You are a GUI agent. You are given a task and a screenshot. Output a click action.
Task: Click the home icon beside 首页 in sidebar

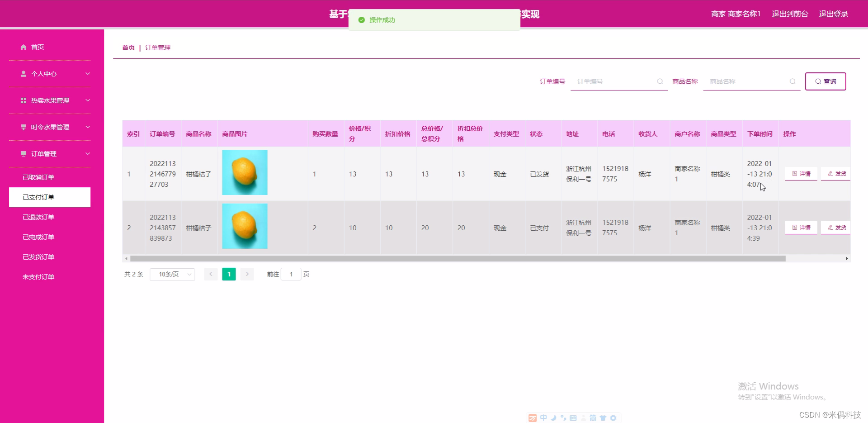tap(23, 47)
